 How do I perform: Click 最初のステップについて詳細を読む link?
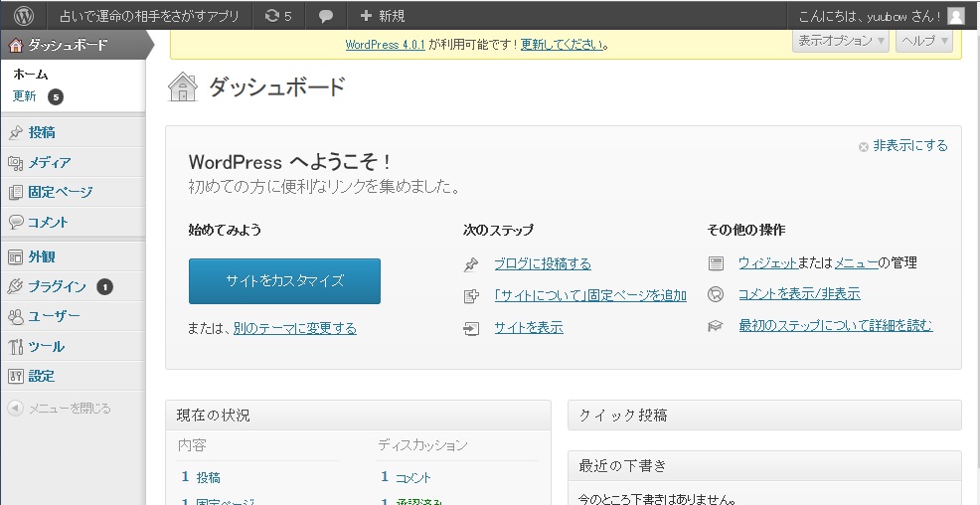836,325
